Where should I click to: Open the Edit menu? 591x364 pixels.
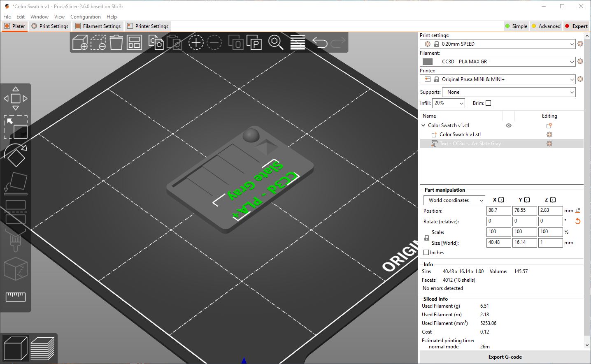coord(21,17)
